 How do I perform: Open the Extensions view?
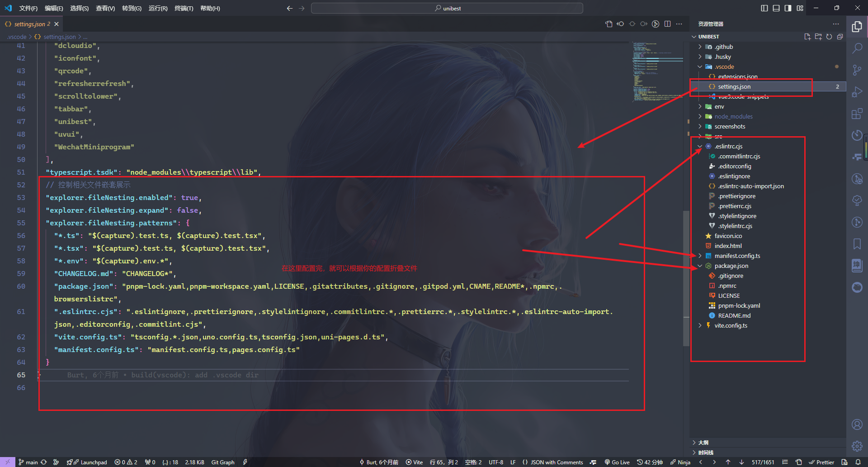click(x=857, y=114)
